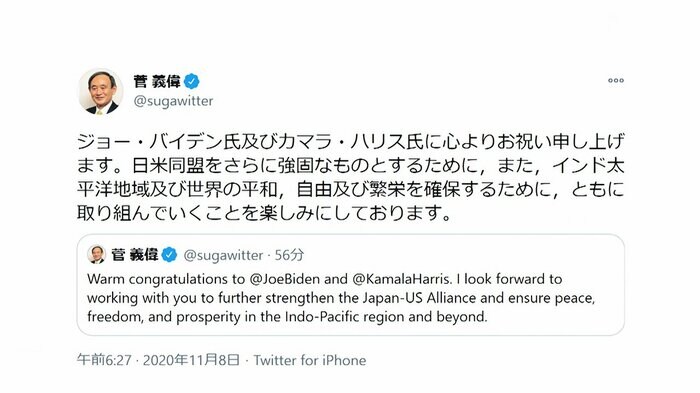Viewport: 700px width, 393px height.
Task: Click the first line mentioning ジョー・バイデン氏
Action: pos(350,142)
